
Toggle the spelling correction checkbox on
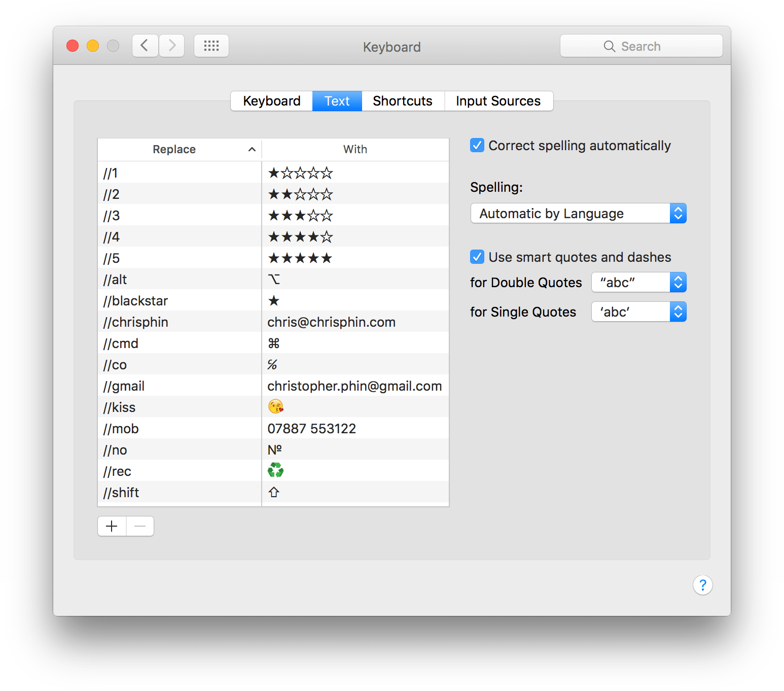pyautogui.click(x=477, y=145)
